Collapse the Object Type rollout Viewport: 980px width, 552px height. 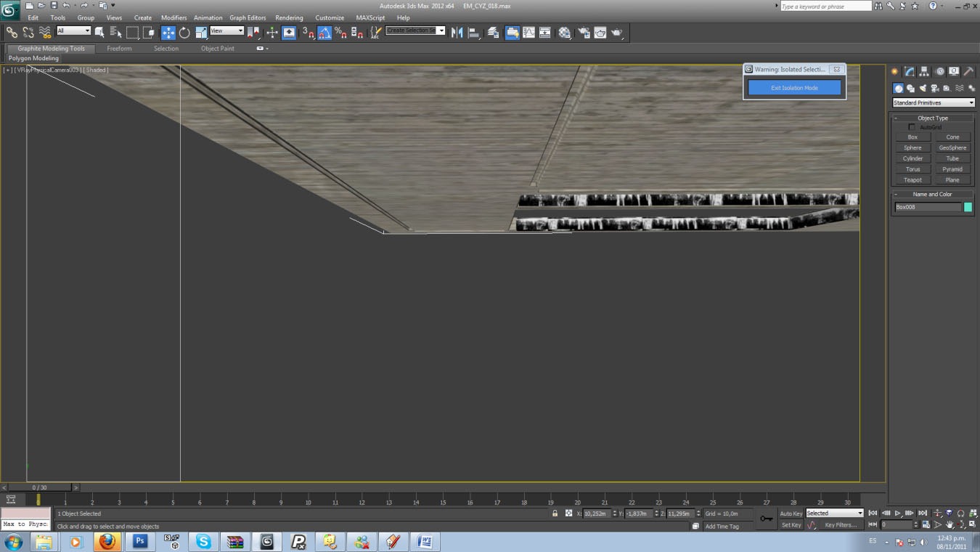tap(933, 118)
